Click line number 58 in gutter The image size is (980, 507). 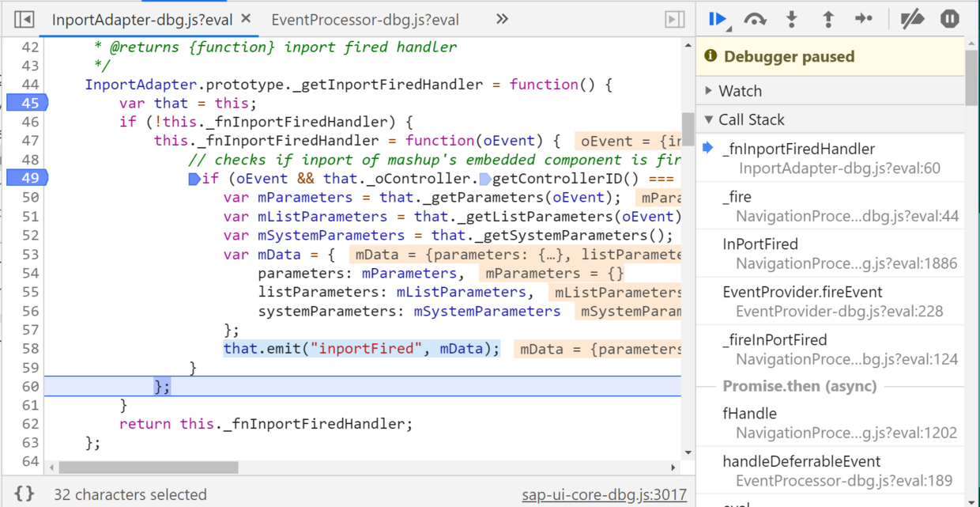[30, 348]
